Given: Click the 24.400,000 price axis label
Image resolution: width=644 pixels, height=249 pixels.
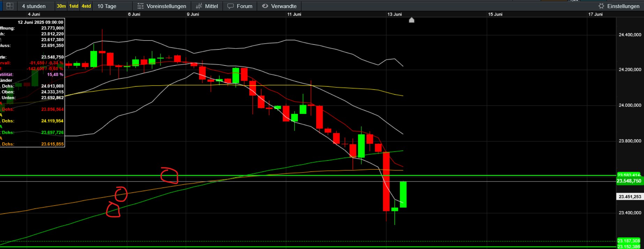Looking at the screenshot, I should [x=630, y=35].
